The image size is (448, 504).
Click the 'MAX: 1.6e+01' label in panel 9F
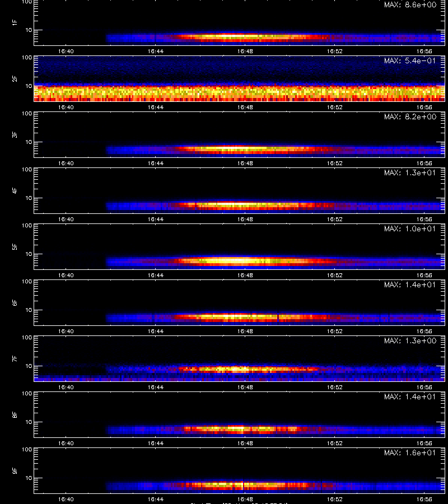[410, 452]
